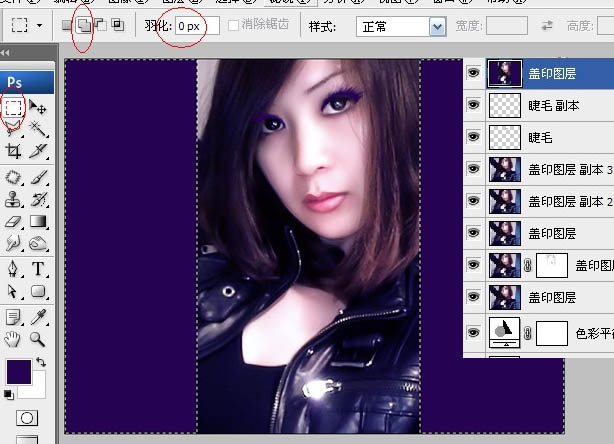Click thumbnail of highlighted top 盖印图层 layer

(505, 73)
